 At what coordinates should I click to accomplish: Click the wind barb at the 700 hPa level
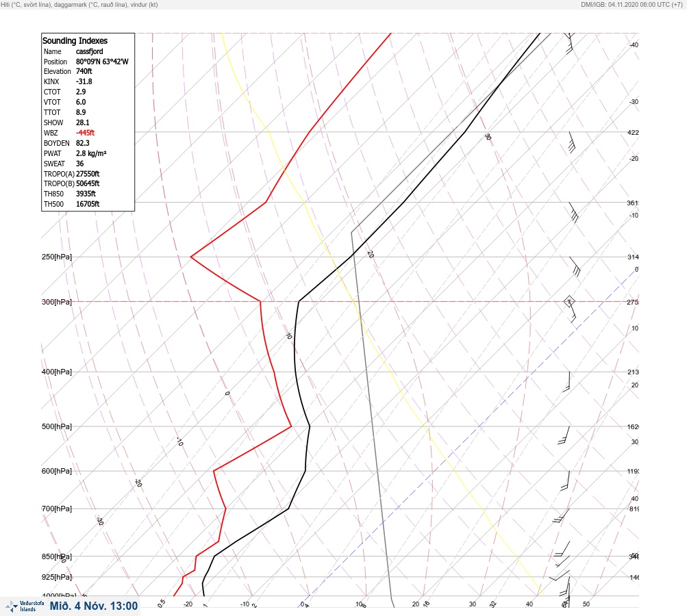[561, 515]
